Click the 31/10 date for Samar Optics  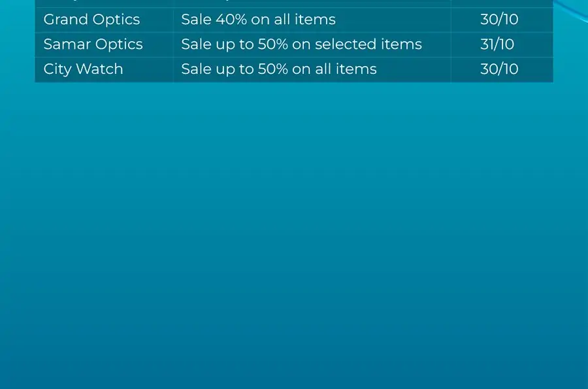[497, 44]
